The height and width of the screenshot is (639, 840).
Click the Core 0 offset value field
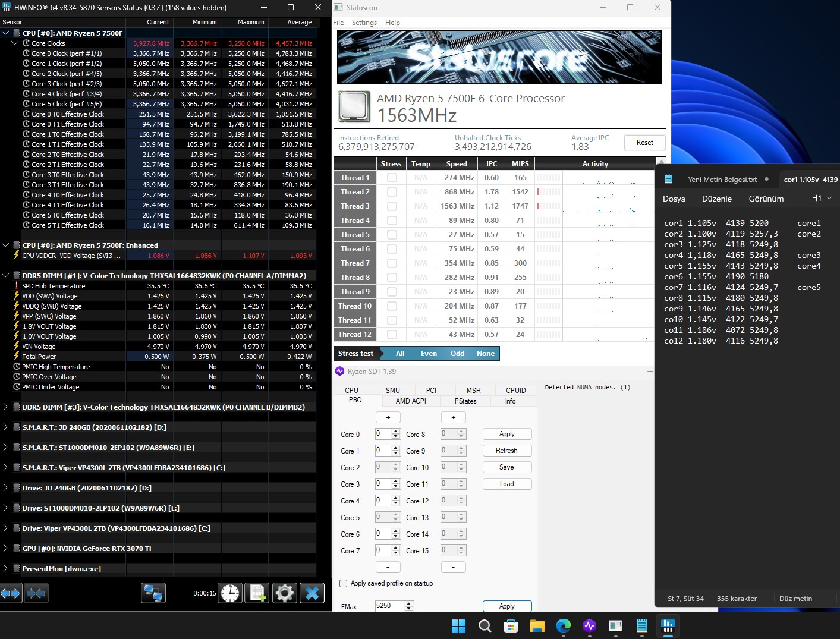pos(383,434)
